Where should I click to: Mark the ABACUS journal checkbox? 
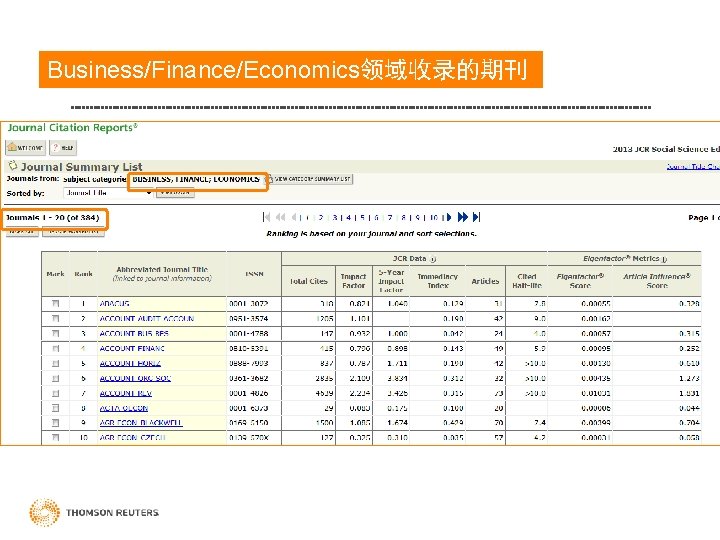click(x=56, y=304)
